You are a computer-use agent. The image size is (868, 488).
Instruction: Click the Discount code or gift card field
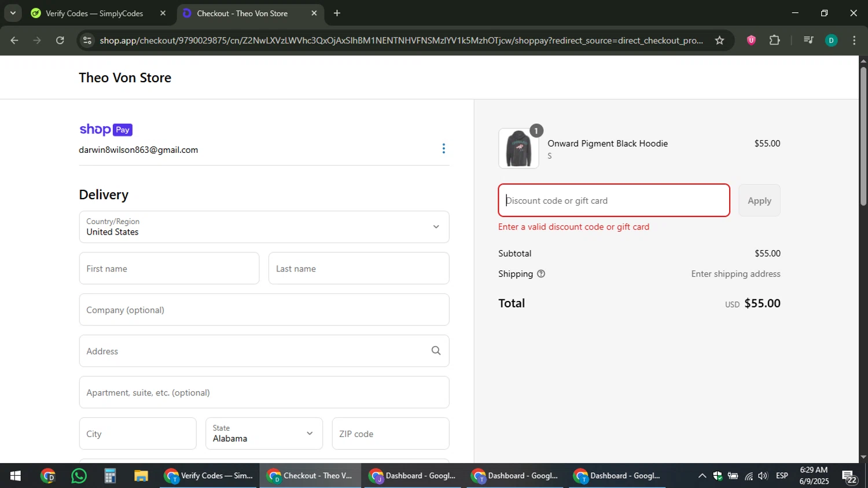tap(614, 200)
